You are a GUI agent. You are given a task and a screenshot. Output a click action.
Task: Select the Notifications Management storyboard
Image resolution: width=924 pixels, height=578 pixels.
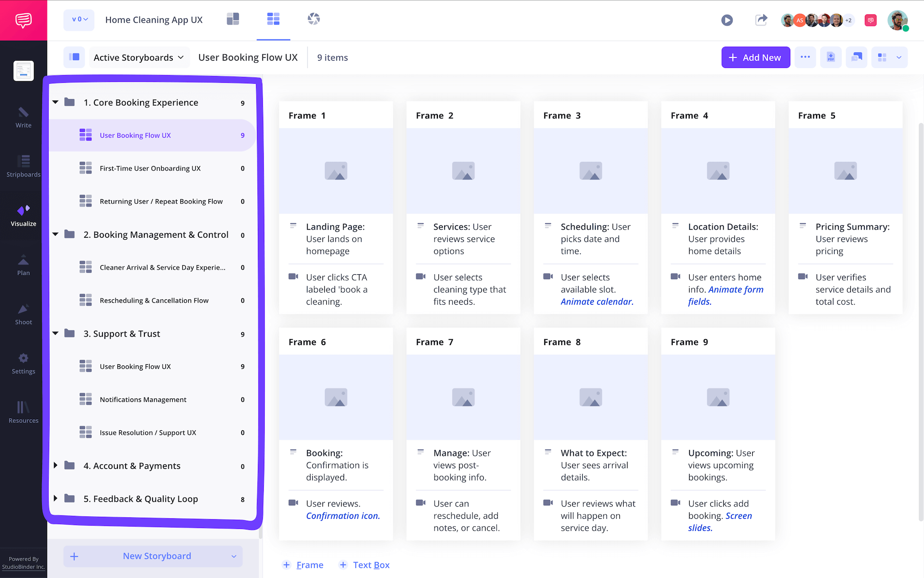pos(142,399)
